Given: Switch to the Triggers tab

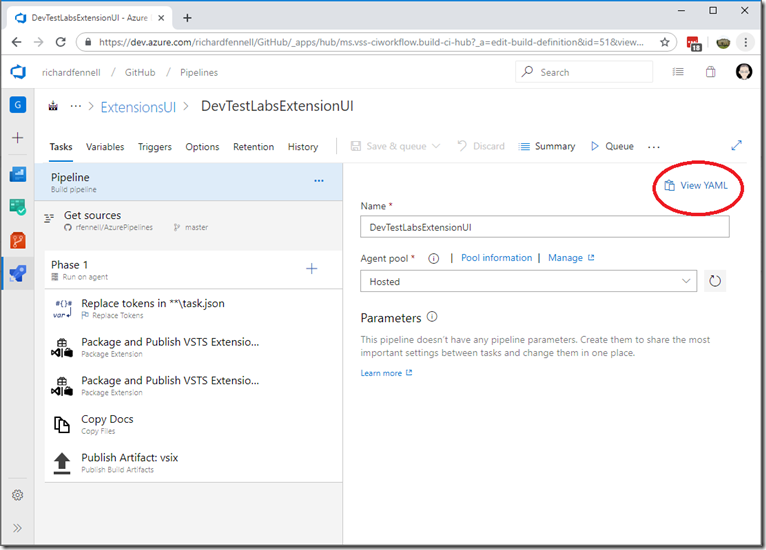Looking at the screenshot, I should pos(155,147).
